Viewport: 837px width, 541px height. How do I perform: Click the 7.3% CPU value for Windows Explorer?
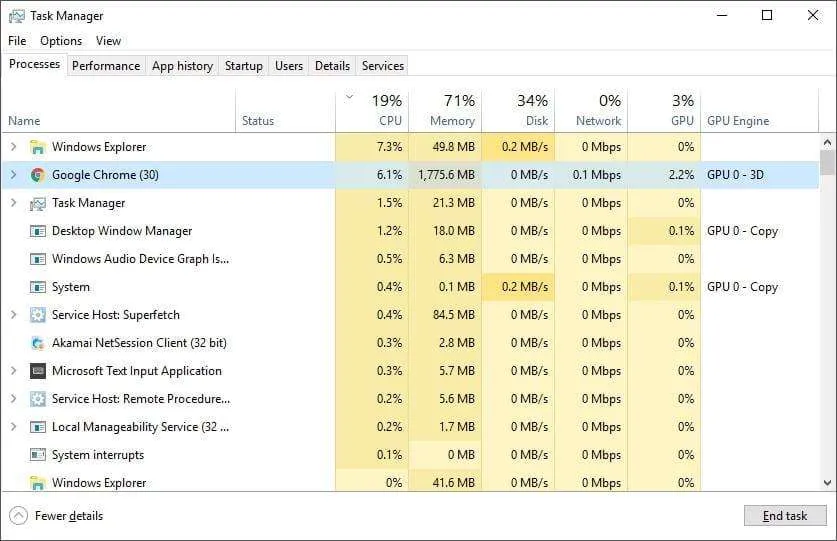click(x=390, y=147)
